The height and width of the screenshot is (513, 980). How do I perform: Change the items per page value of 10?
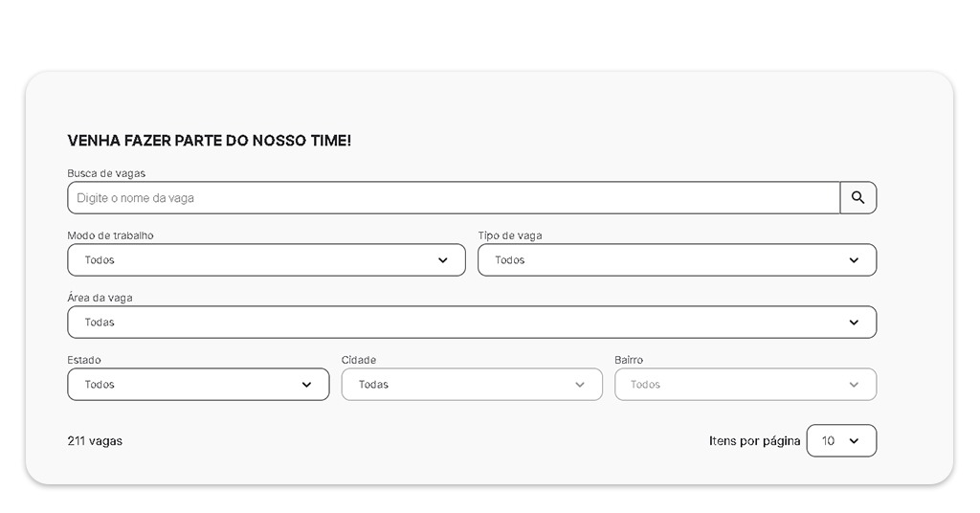pyautogui.click(x=833, y=441)
